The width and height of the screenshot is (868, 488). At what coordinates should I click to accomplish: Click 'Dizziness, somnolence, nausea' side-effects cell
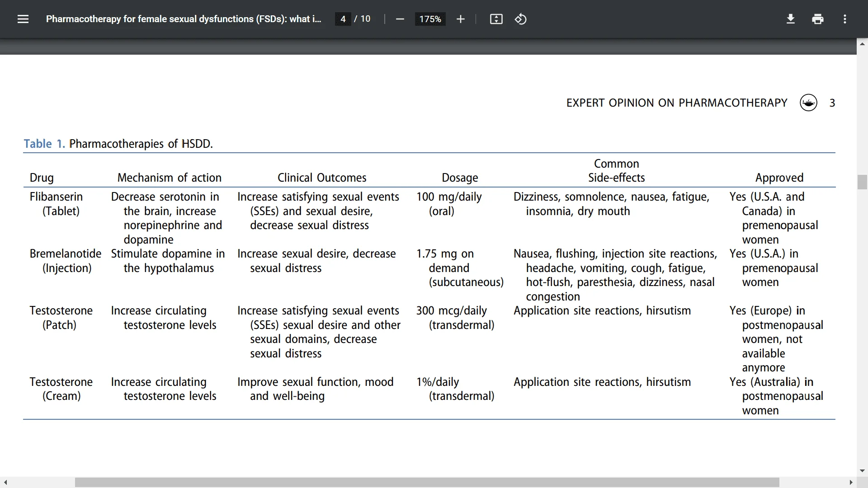tap(612, 204)
